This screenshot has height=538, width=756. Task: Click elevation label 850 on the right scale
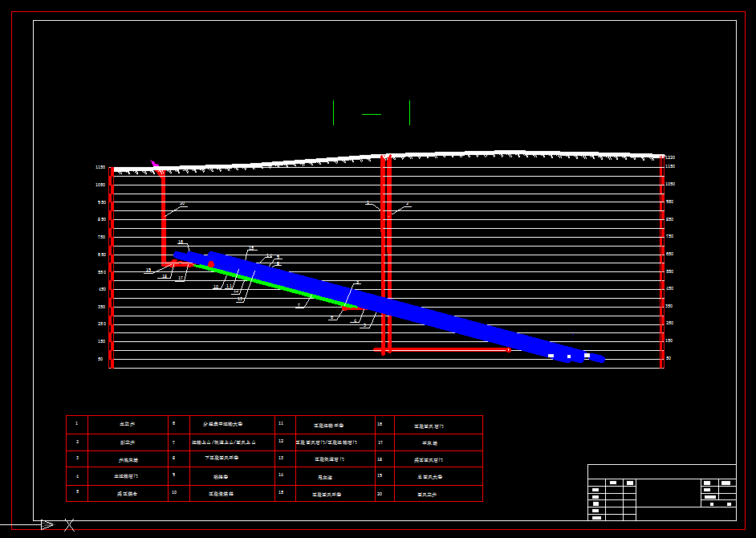(669, 219)
